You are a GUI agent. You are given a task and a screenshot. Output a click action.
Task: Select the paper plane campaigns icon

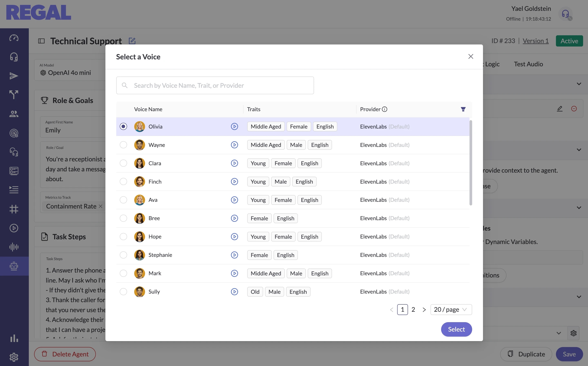pyautogui.click(x=14, y=75)
